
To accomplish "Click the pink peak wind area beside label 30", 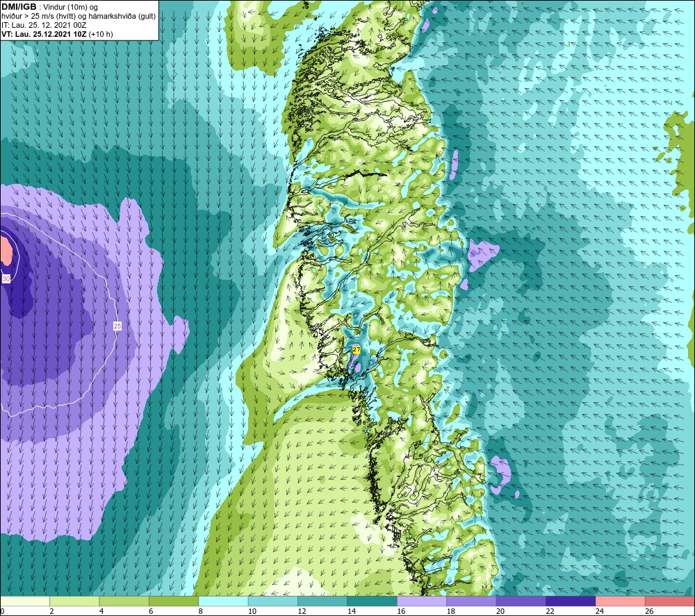I will click(x=6, y=251).
